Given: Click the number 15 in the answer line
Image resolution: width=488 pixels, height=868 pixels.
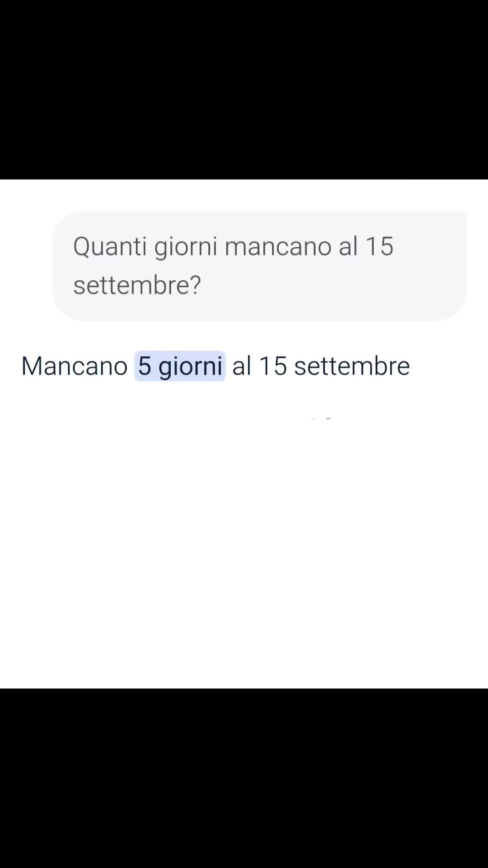Looking at the screenshot, I should pos(273,365).
